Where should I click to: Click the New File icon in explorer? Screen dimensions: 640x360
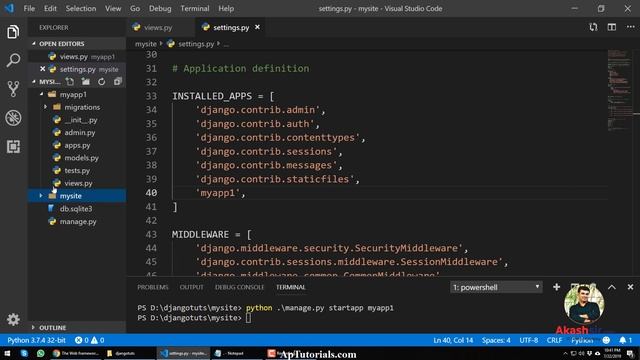click(70, 82)
